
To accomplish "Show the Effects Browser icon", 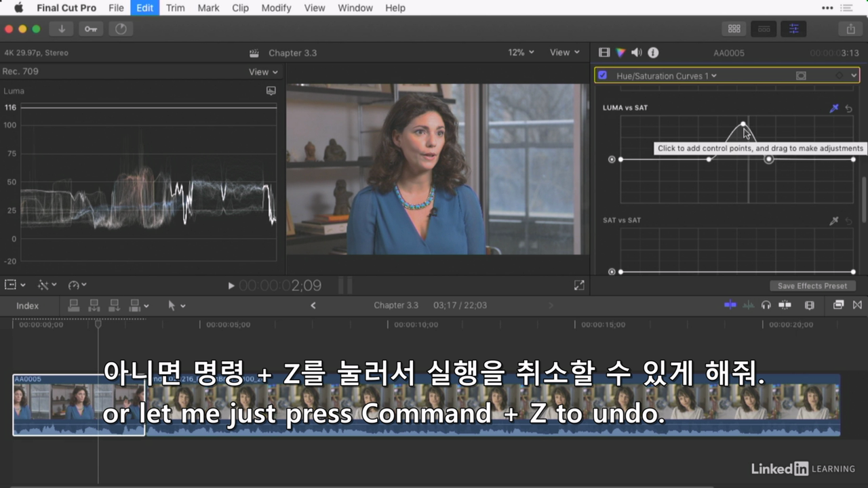I will point(838,305).
